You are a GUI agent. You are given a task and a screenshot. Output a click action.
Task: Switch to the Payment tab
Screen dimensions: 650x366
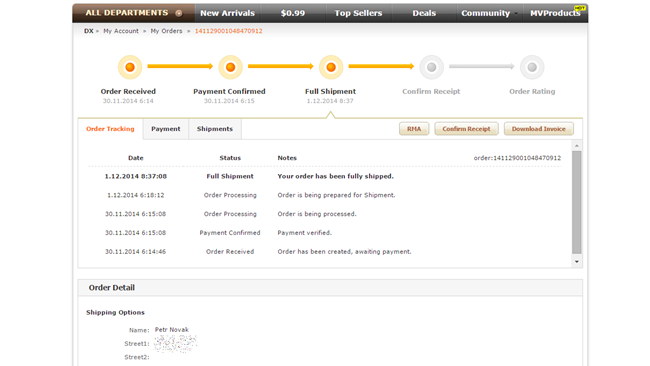click(x=166, y=129)
